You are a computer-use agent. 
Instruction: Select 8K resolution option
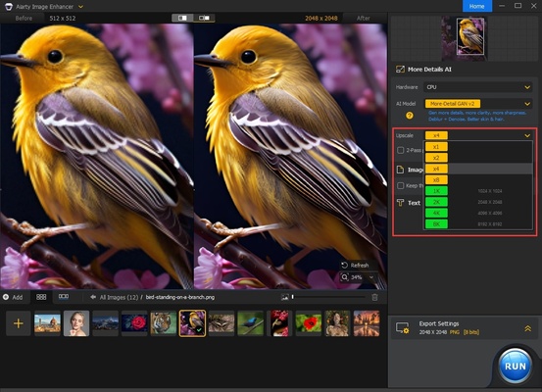point(436,224)
